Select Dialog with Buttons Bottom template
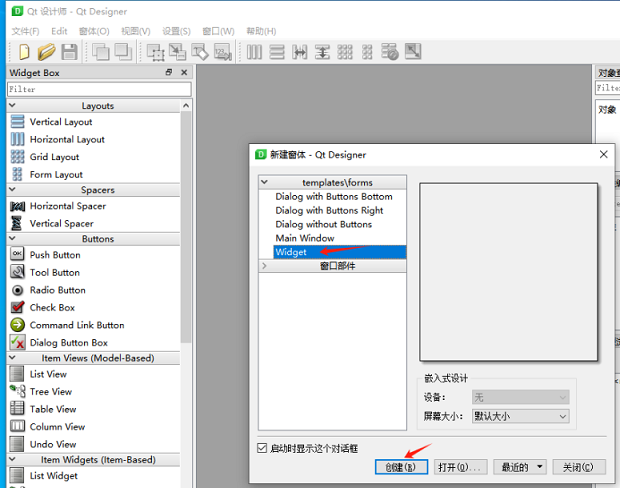The width and height of the screenshot is (620, 488). (x=334, y=197)
